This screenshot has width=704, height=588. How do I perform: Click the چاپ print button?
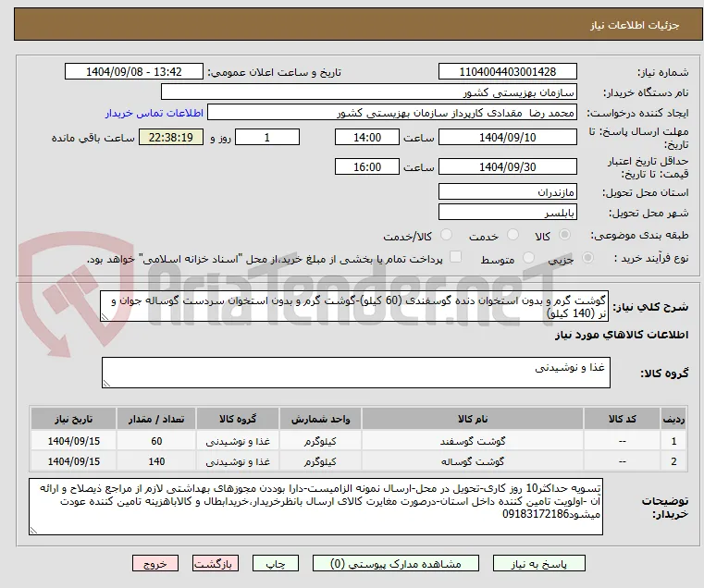276,564
